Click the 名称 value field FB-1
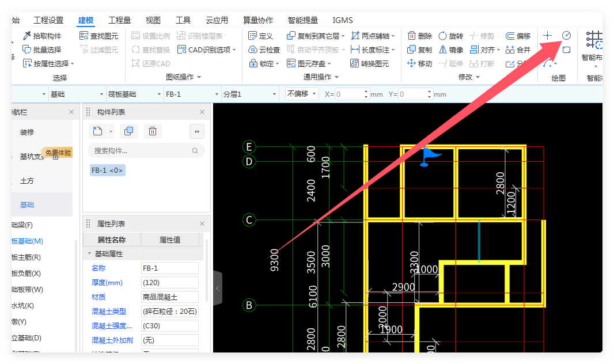Viewport: 614px width, 364px height. coord(169,268)
